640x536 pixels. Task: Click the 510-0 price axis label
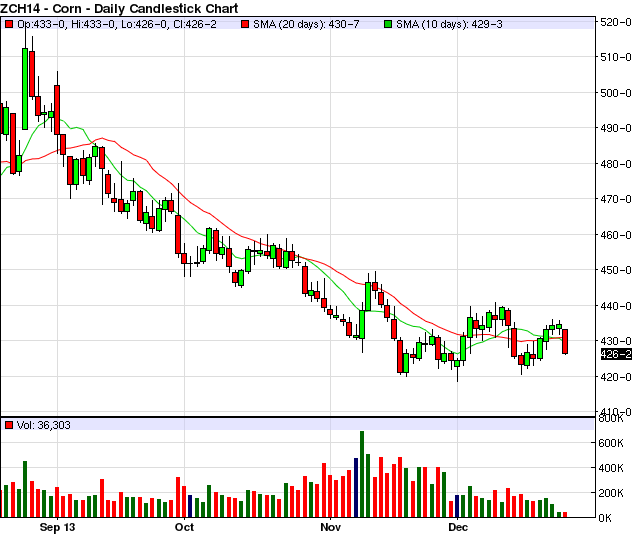coord(616,57)
